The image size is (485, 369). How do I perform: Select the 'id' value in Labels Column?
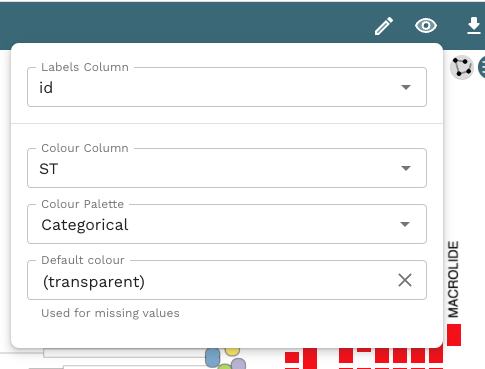[46, 88]
